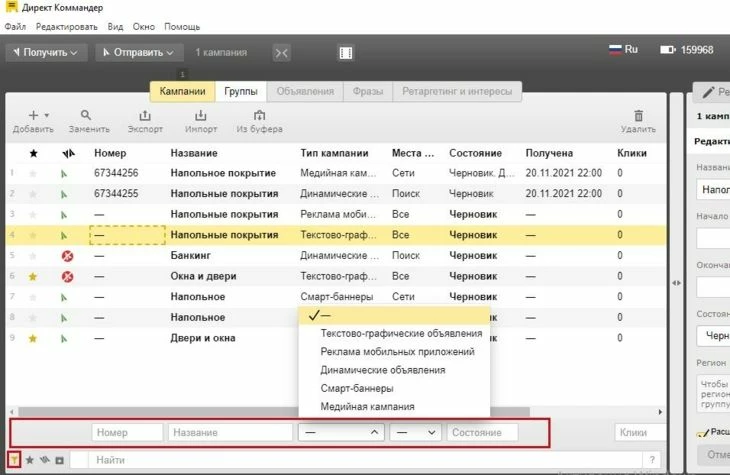Open the Окно menu
Viewport: 730px width, 475px height.
pos(143,27)
